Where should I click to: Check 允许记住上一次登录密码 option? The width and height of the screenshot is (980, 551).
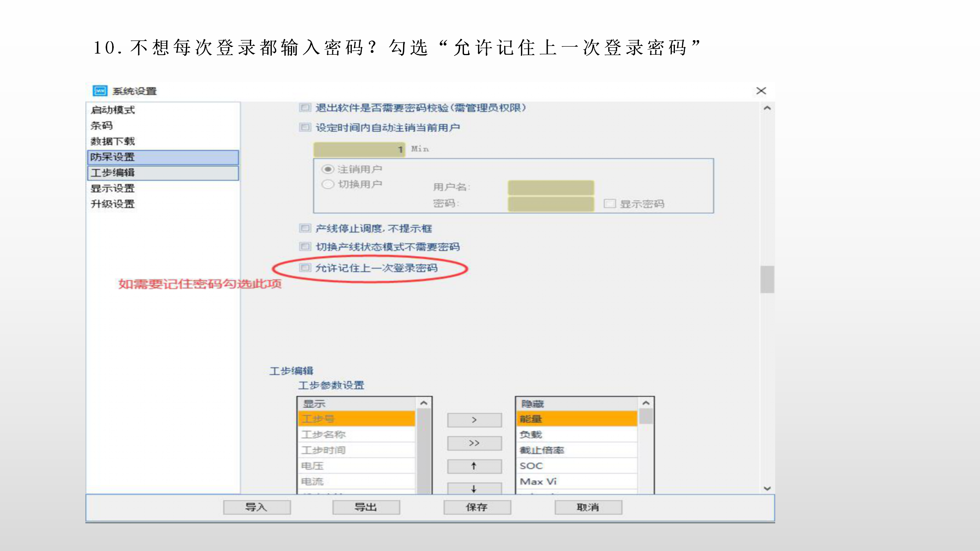pos(305,267)
